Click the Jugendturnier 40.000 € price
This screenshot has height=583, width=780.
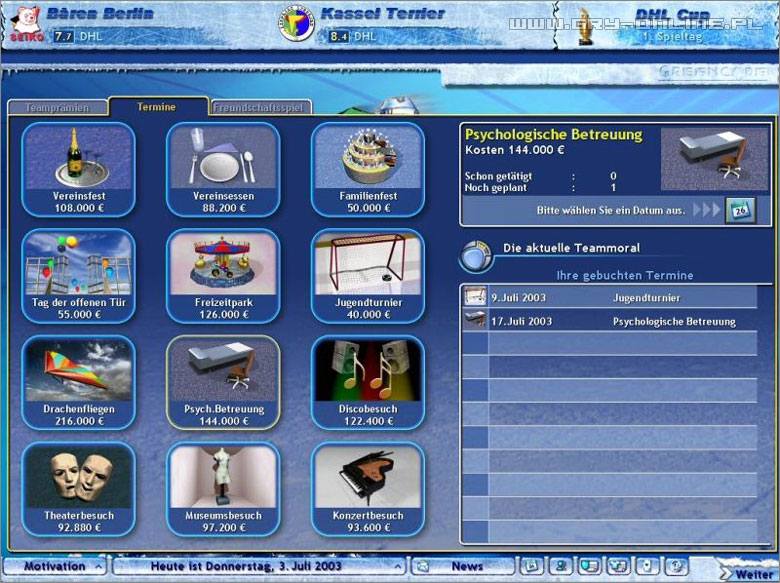pyautogui.click(x=368, y=314)
